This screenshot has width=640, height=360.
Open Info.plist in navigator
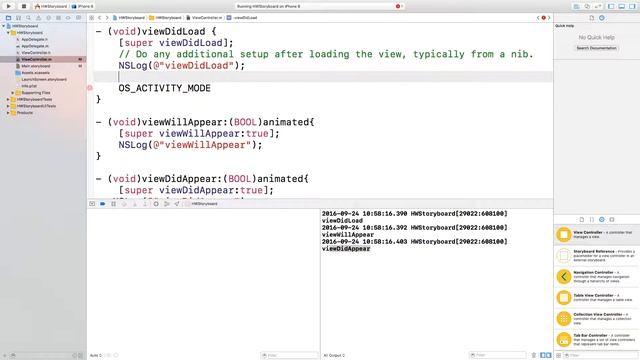point(29,86)
